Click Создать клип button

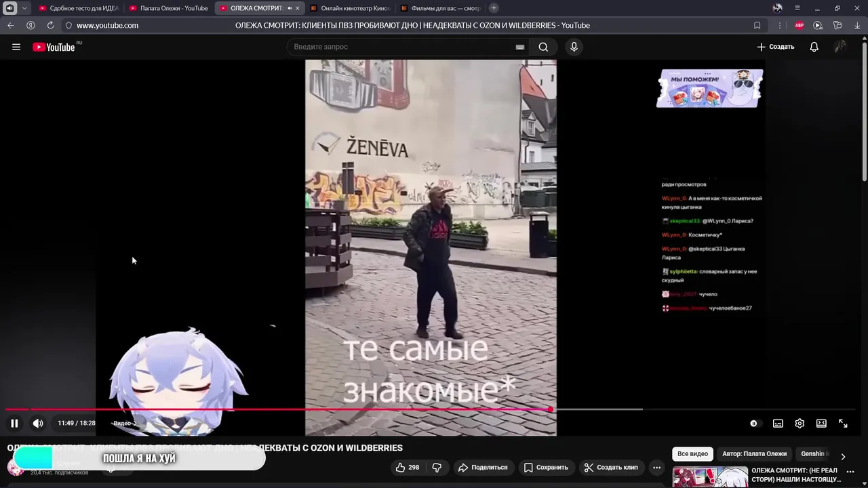pos(611,467)
